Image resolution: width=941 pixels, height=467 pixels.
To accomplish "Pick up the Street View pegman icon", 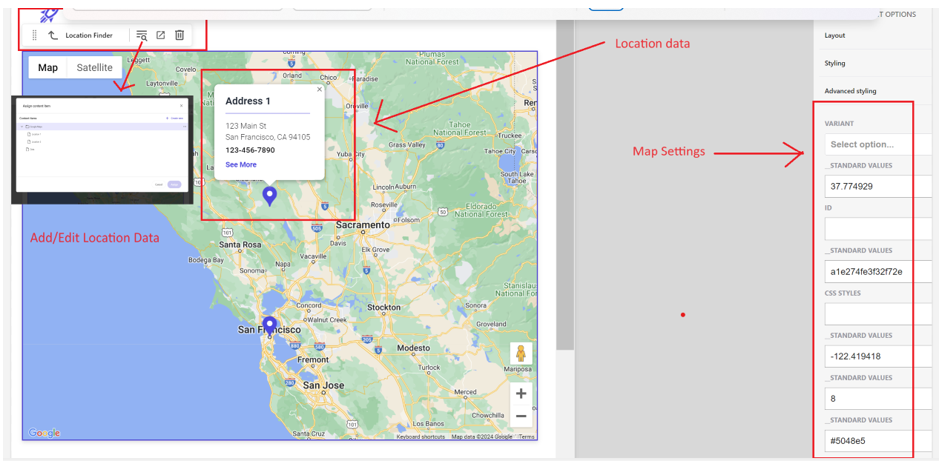I will [x=521, y=354].
